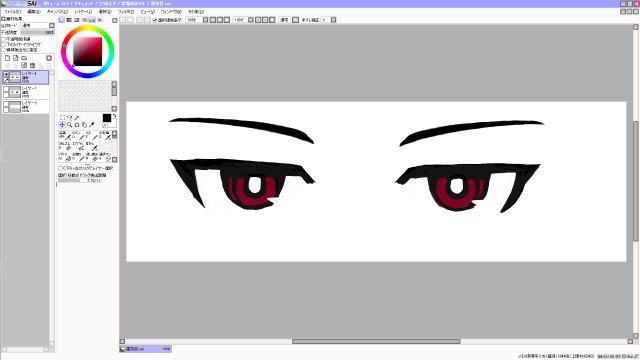Open the rotation angle dropdown
640x360 pixels.
pos(251,20)
